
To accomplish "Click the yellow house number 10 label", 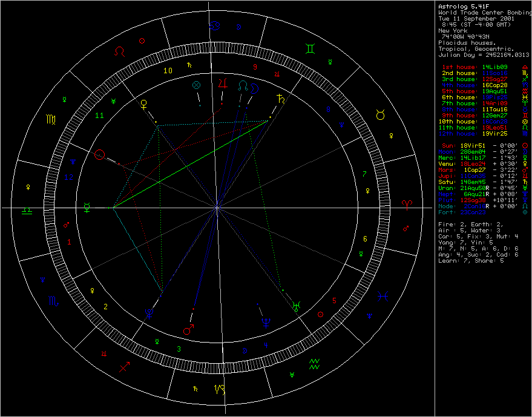I will tap(169, 70).
